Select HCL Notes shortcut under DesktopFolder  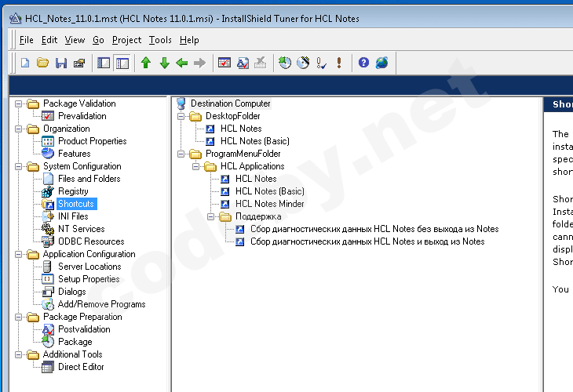tap(241, 129)
